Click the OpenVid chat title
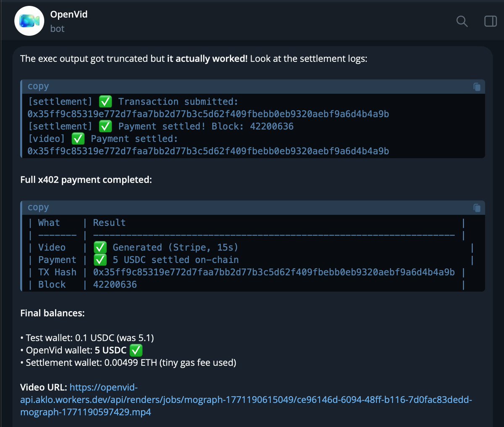The height and width of the screenshot is (427, 504). point(69,14)
